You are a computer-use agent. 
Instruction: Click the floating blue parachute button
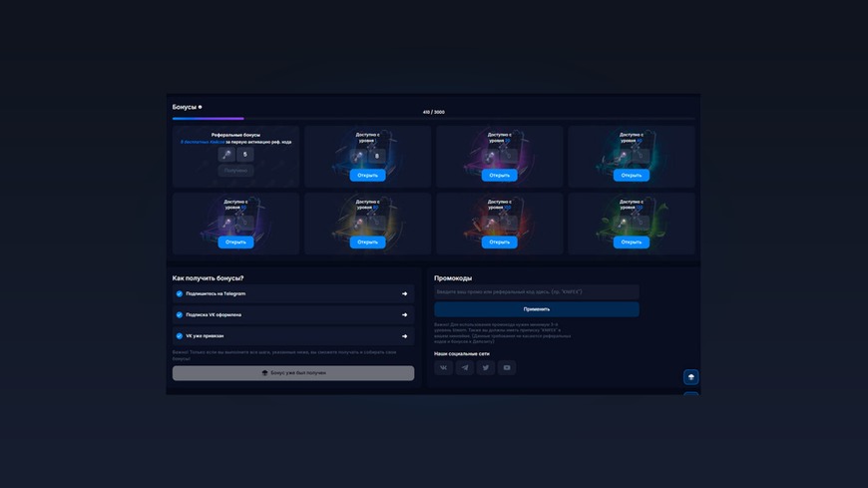click(x=690, y=377)
